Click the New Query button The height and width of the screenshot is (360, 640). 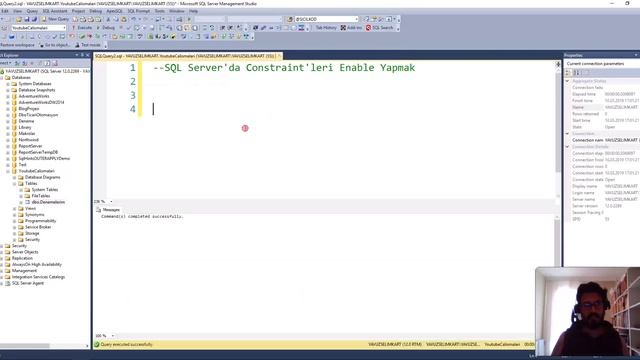(55, 19)
